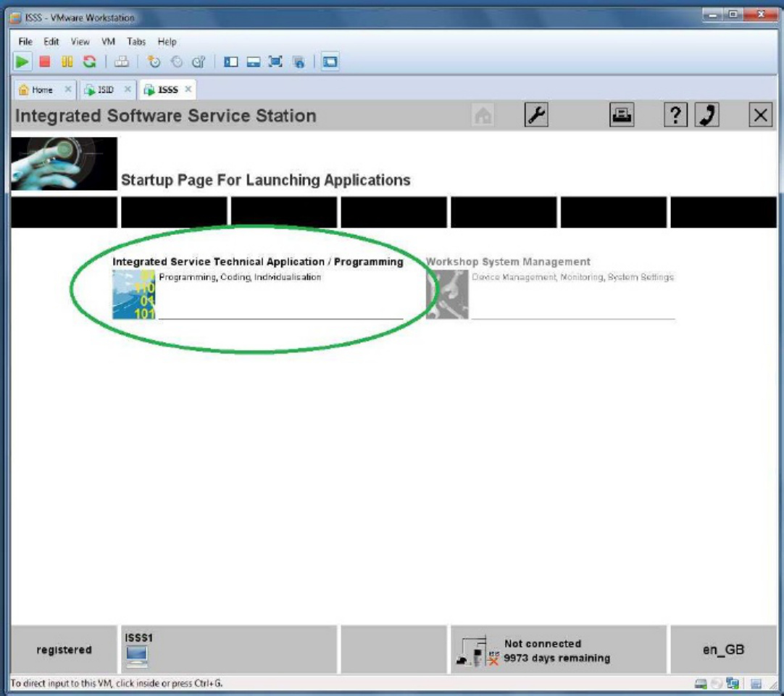Screen dimensions: 784x696
Task: Open the VM menu
Action: [108, 41]
